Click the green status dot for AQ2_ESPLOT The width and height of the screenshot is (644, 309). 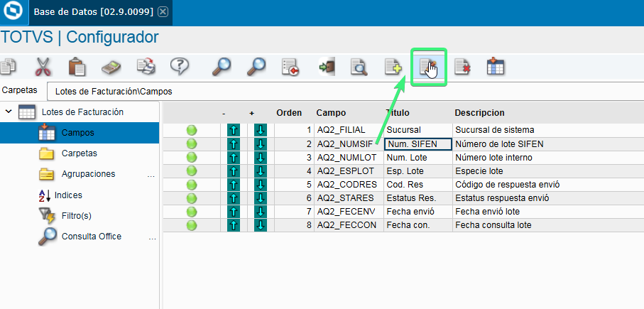(192, 171)
